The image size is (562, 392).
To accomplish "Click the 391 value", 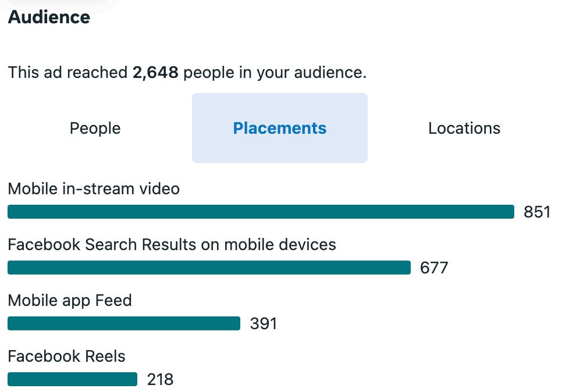I will point(264,324).
